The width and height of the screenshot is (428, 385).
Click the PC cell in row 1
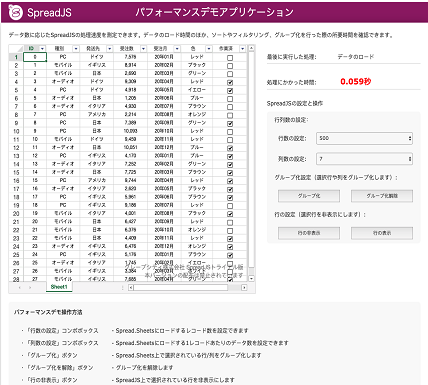tap(63, 57)
